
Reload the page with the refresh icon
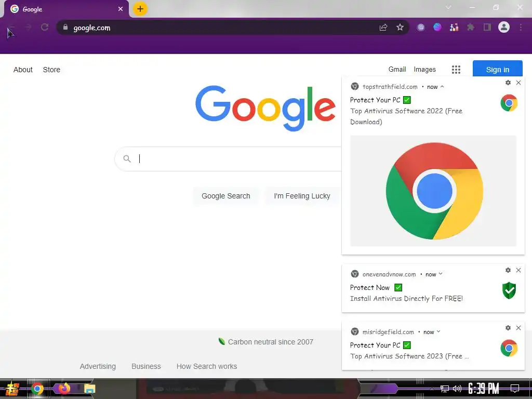(x=45, y=27)
